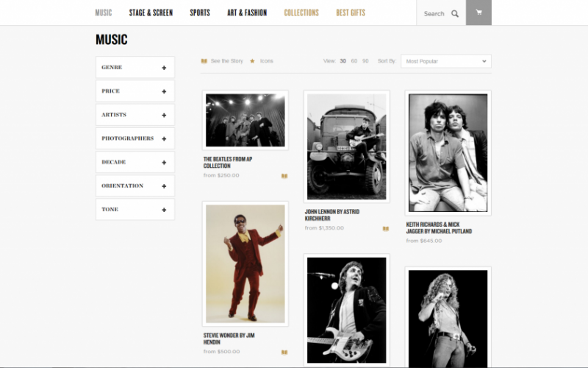Click the from $500.00 price text

point(222,352)
